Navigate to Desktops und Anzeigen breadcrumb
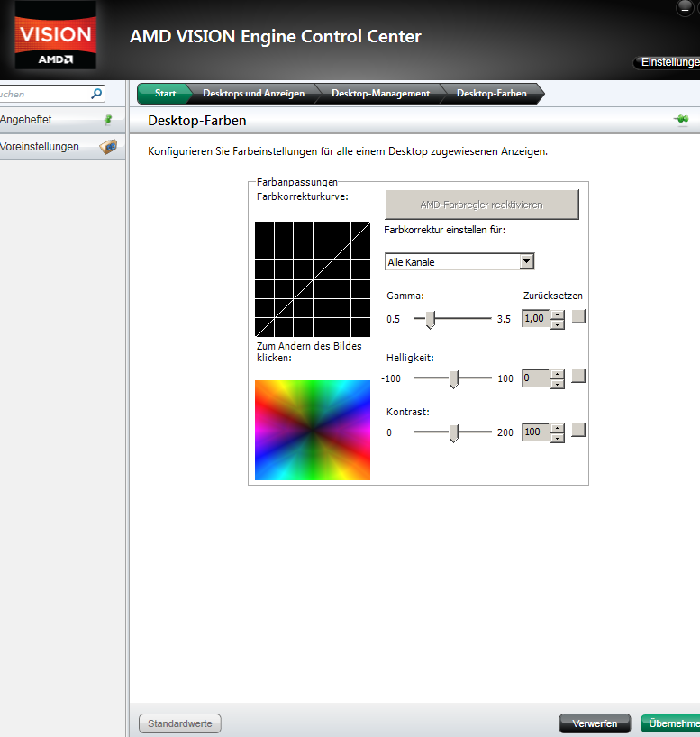 coord(254,93)
